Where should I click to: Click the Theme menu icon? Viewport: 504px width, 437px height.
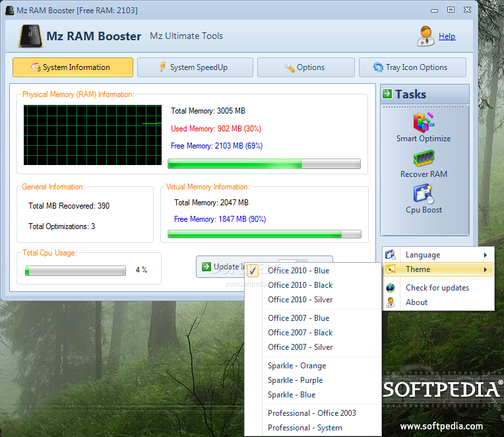coord(391,269)
